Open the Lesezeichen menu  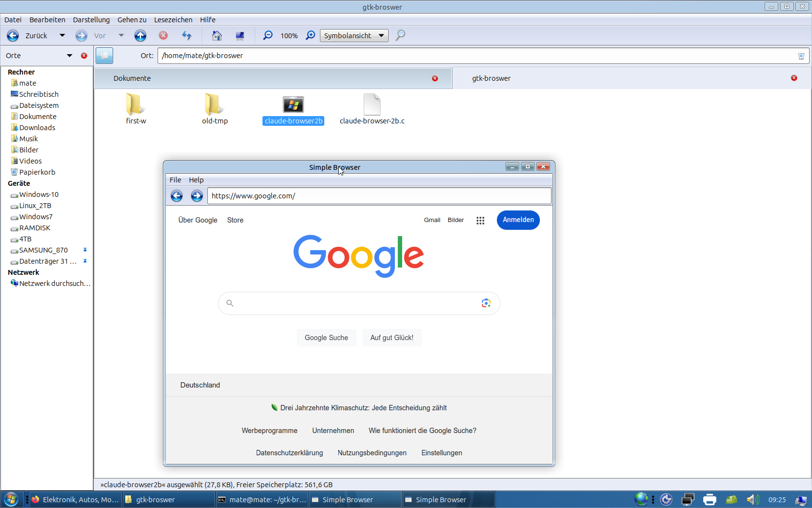(173, 20)
